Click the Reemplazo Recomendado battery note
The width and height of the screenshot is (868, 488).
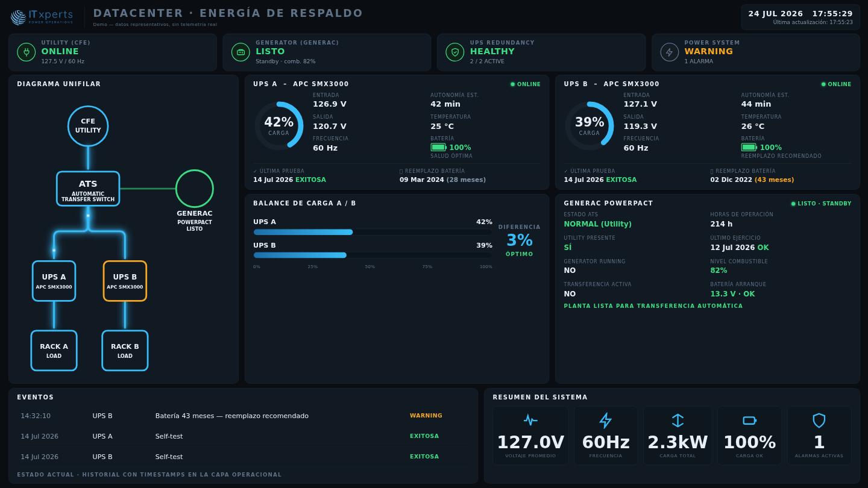pos(781,156)
